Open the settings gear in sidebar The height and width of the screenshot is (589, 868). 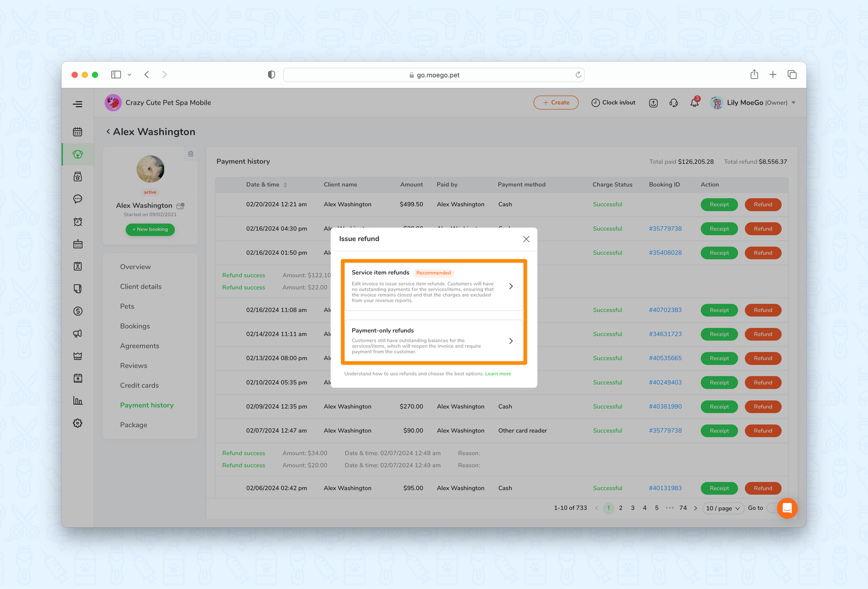pyautogui.click(x=78, y=423)
